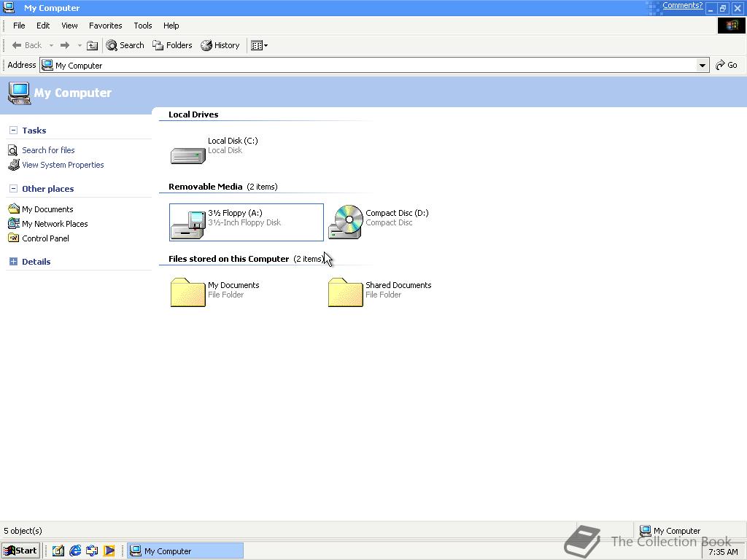Open the Back history dropdown arrow
The width and height of the screenshot is (747, 560).
pyautogui.click(x=51, y=45)
